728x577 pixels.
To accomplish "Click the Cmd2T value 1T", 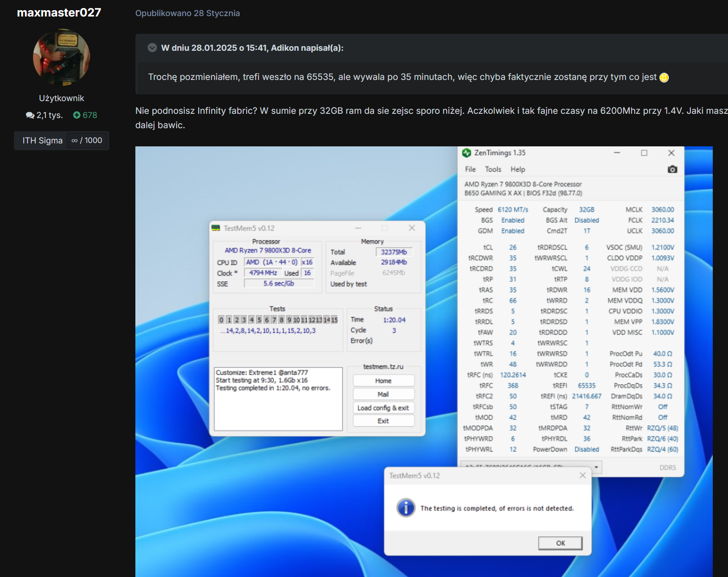I will coord(586,231).
